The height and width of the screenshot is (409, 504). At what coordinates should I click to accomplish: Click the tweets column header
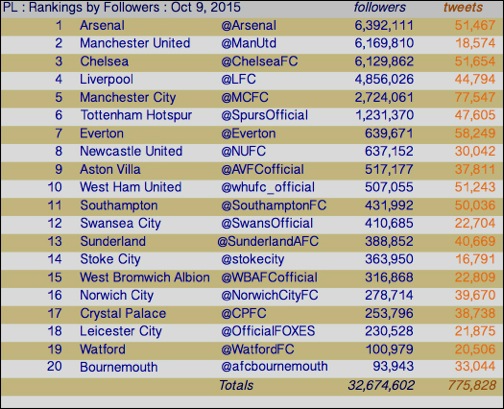click(x=463, y=7)
